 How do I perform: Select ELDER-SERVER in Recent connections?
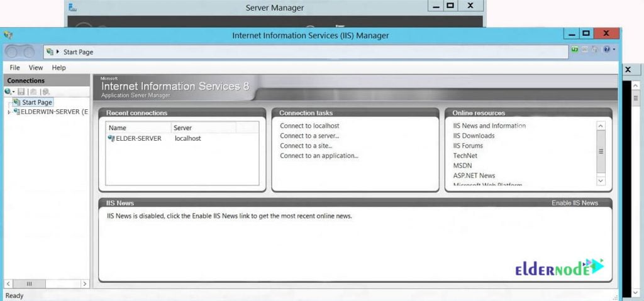click(x=138, y=138)
